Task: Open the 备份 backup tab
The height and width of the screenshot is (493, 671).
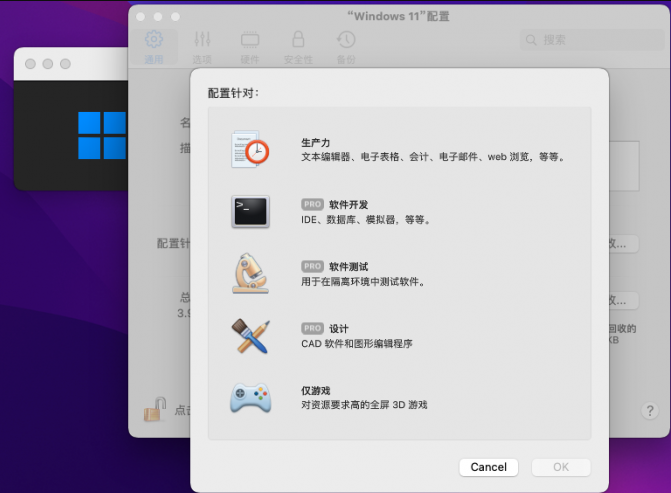Action: coord(346,47)
